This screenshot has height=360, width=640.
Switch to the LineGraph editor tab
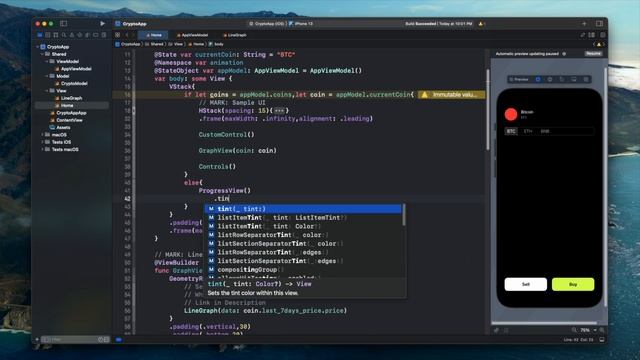(x=235, y=35)
